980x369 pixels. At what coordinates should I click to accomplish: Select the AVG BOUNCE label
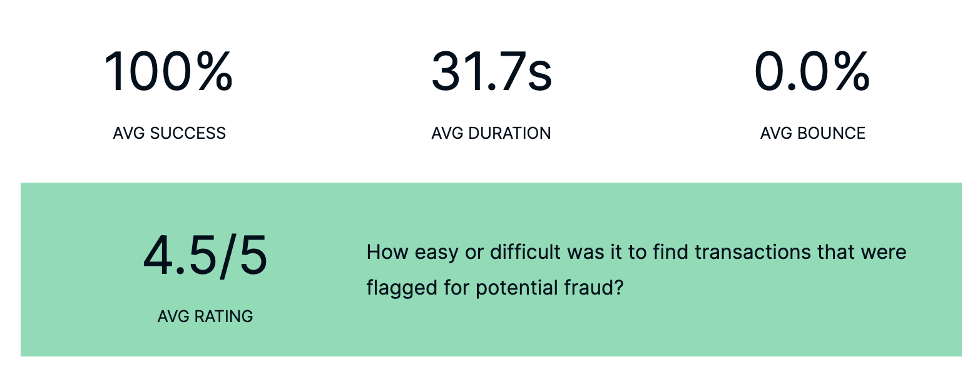[813, 133]
